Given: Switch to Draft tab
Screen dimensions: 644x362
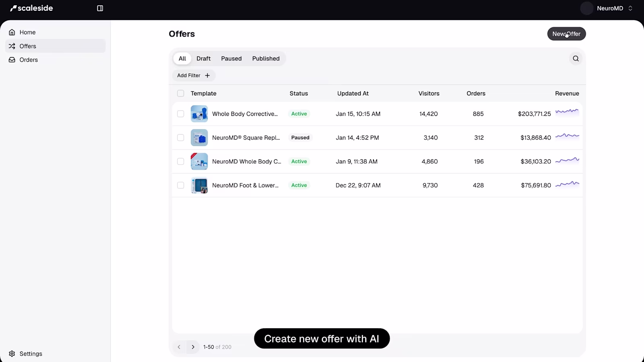Looking at the screenshot, I should (x=204, y=58).
